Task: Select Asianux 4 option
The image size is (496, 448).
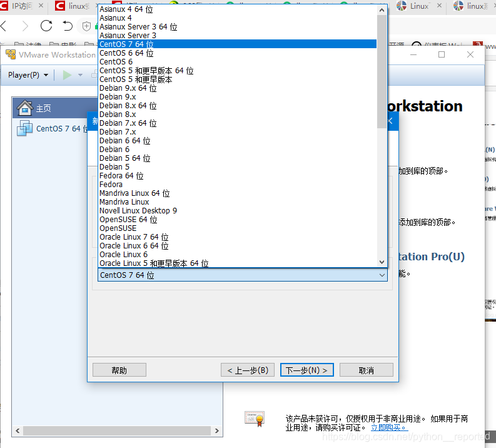Action: point(237,18)
